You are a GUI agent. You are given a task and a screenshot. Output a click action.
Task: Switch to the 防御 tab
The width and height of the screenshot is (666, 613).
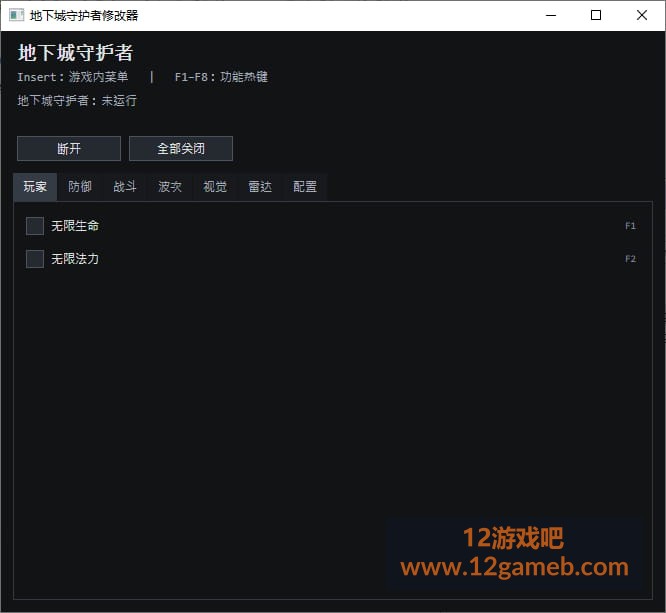coord(80,186)
